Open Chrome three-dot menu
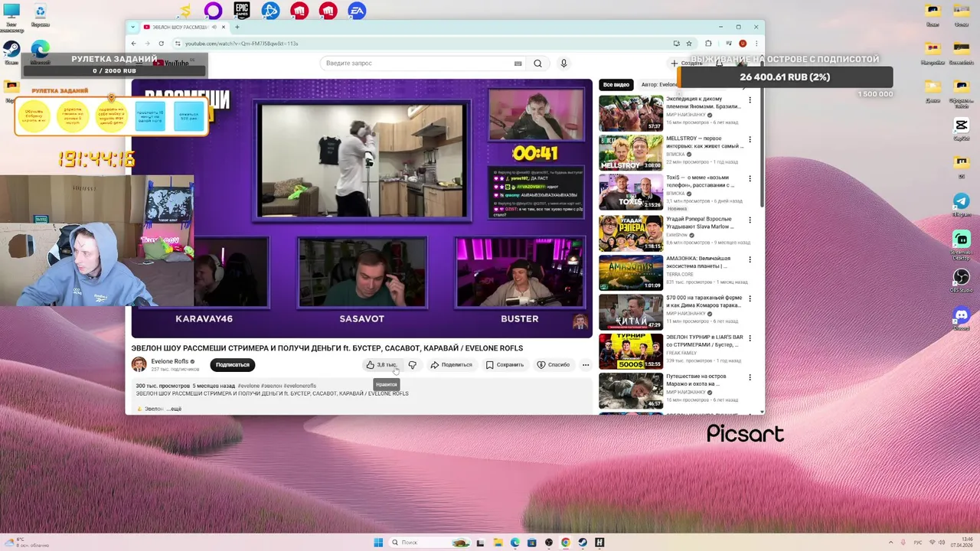Image resolution: width=980 pixels, height=551 pixels. pos(756,44)
